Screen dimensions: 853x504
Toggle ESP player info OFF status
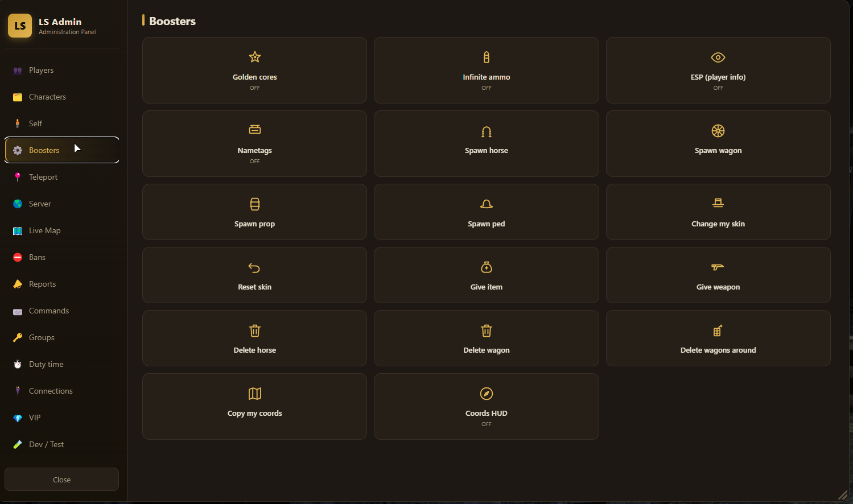point(718,88)
